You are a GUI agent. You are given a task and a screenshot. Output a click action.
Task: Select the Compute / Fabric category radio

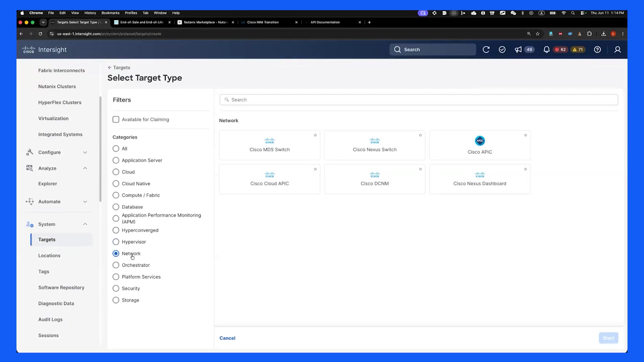tap(116, 195)
